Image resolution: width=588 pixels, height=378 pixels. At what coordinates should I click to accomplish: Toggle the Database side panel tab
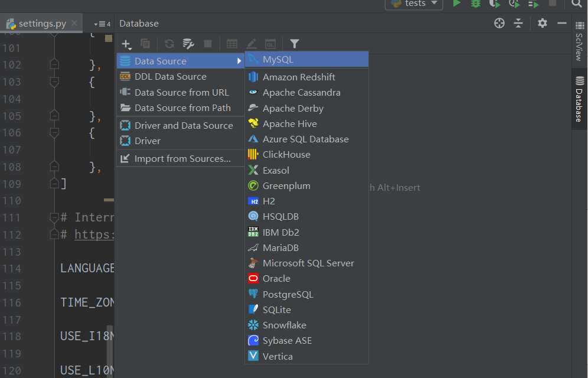579,99
